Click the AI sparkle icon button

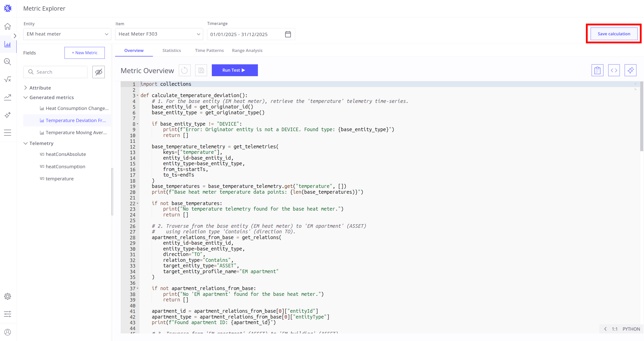630,70
